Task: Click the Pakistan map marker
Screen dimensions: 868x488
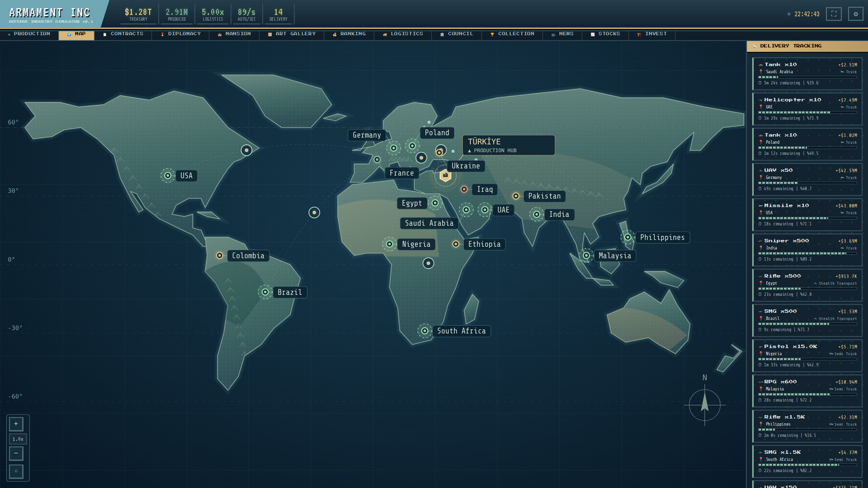Action: tap(516, 196)
